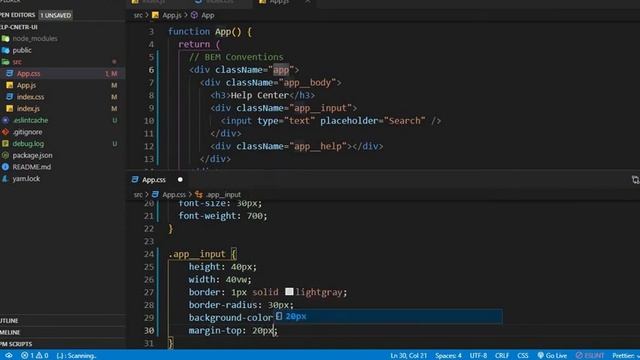Screen dimensions: 640x360
Task: Click line number 6 in App.js editor
Action: point(151,70)
